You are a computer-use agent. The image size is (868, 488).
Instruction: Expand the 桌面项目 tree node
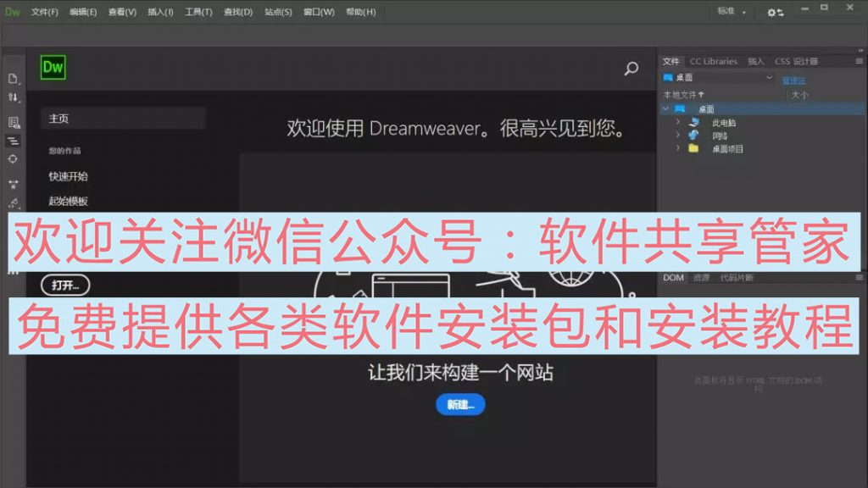click(x=677, y=147)
